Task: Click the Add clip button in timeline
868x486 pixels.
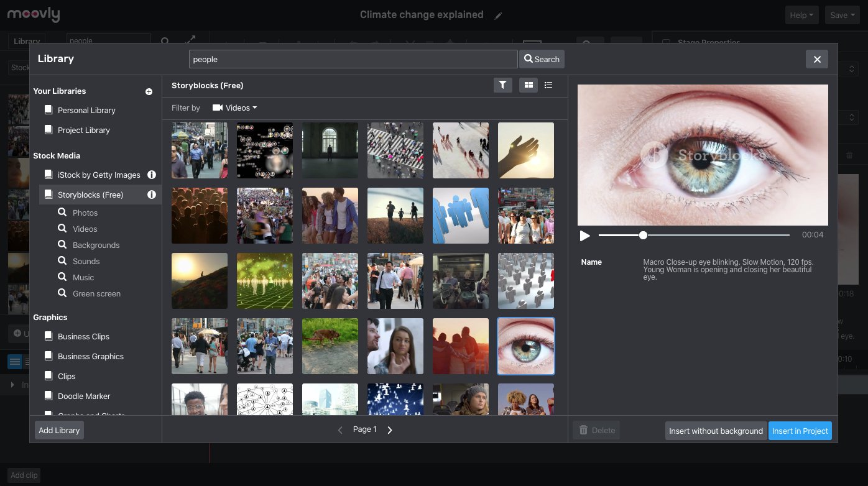Action: point(24,475)
